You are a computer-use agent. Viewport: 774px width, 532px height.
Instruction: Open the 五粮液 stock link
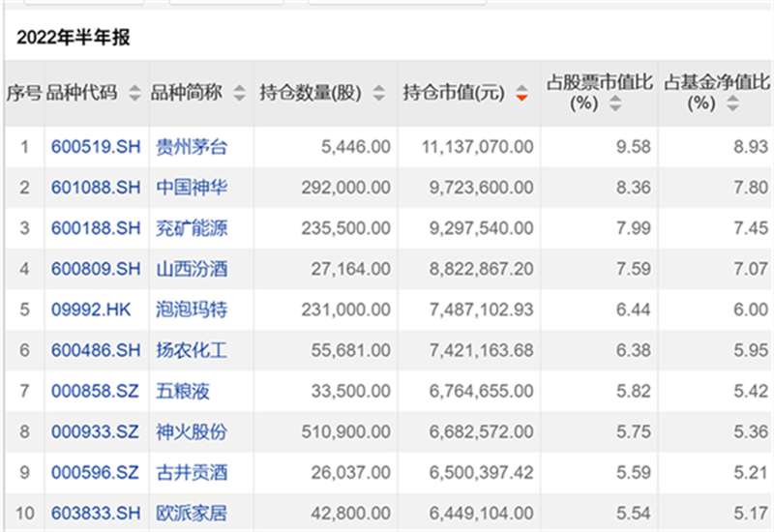pyautogui.click(x=183, y=391)
